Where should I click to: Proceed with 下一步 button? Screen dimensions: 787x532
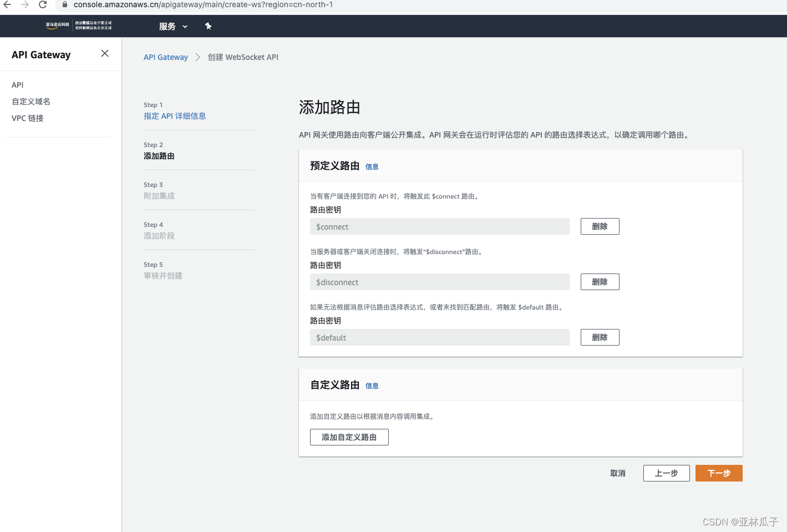point(719,473)
